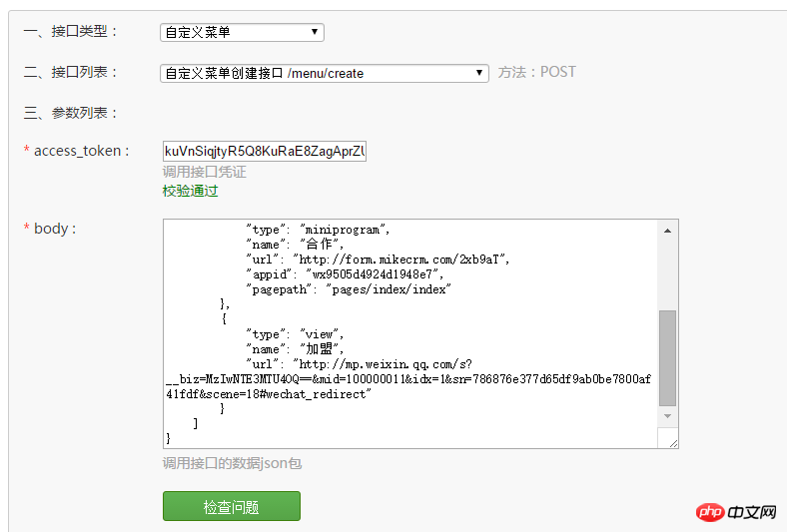
Task: Click the 调用接口凭证 hint text
Action: [x=204, y=172]
